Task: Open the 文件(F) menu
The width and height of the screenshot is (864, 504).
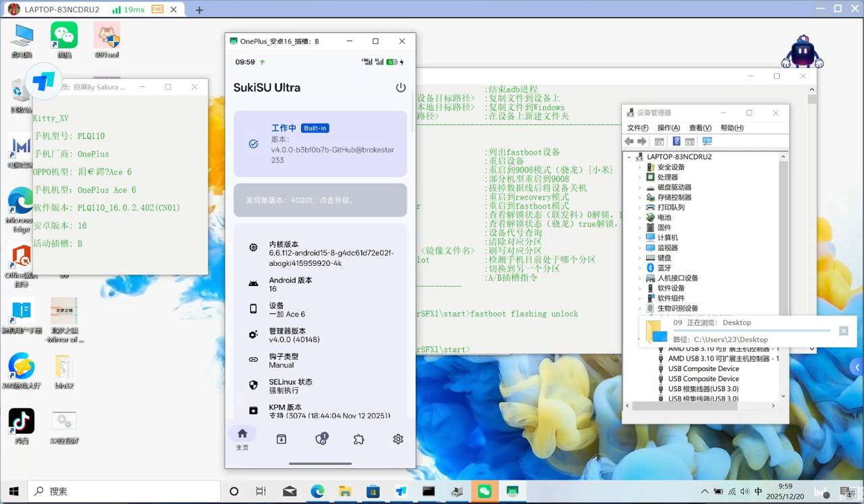Action: pyautogui.click(x=637, y=128)
